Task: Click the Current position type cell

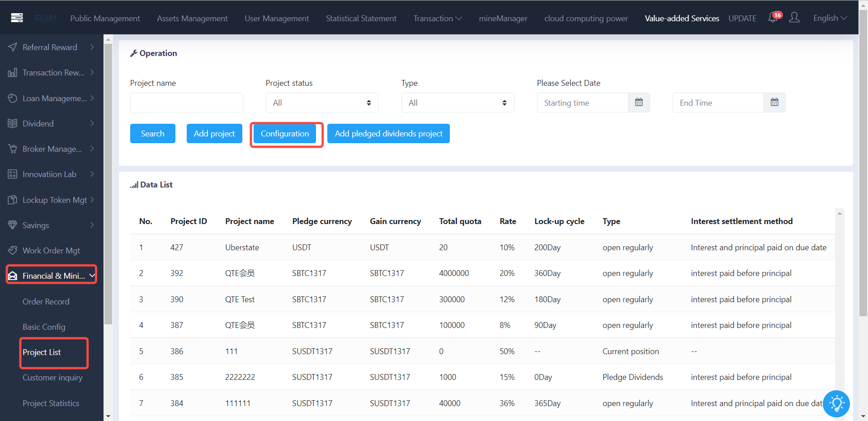Action: (x=631, y=351)
